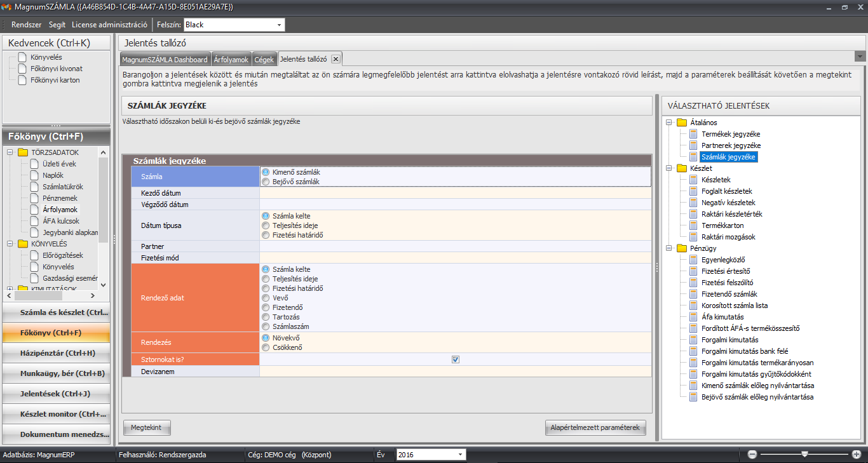Open the Felszín skin dropdown

[279, 25]
